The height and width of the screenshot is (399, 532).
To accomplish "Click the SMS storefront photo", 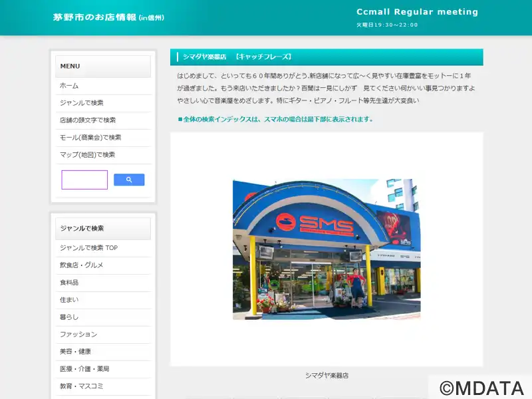I will (x=327, y=249).
